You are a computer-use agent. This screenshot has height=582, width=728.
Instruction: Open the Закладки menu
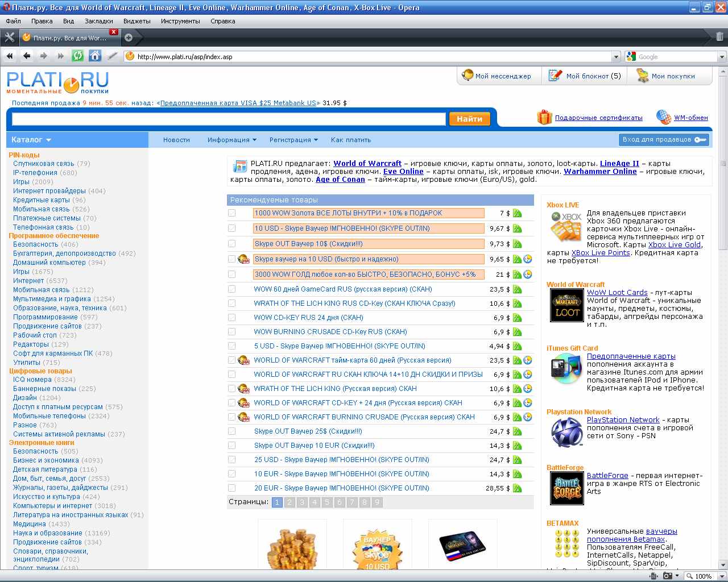pos(99,21)
